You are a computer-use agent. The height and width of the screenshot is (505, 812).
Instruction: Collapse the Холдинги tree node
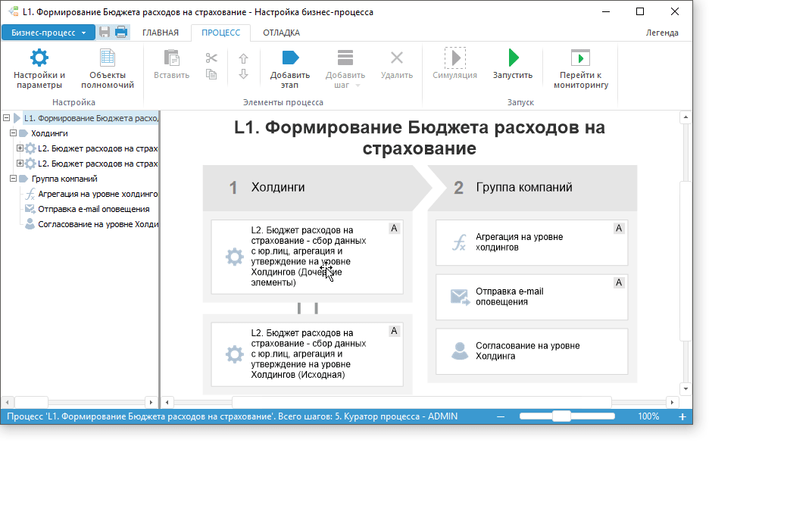pyautogui.click(x=13, y=133)
